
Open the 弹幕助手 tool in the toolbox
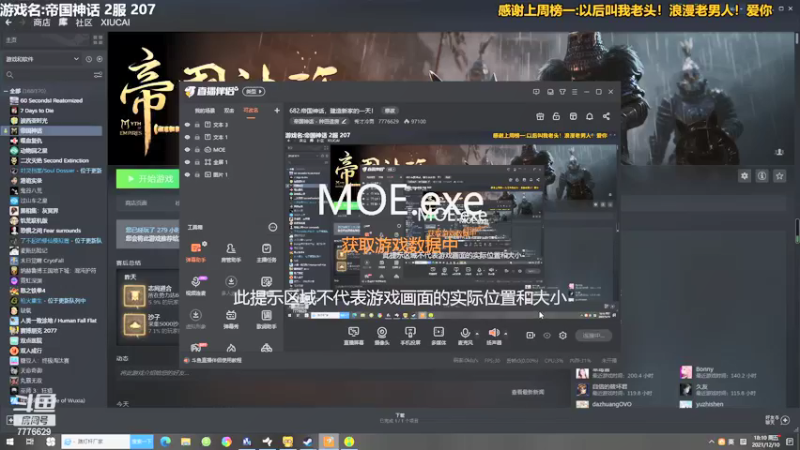[x=196, y=252]
